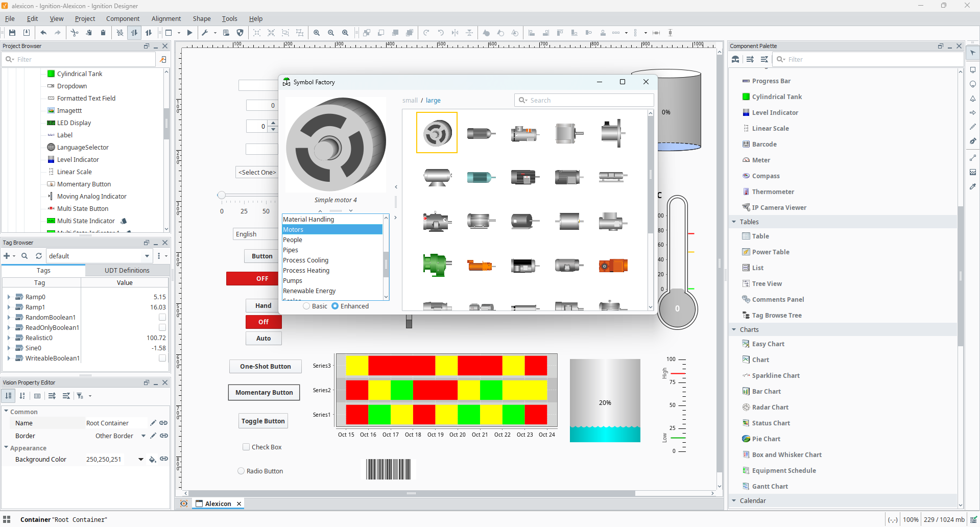Screen dimensions: 980x527
Task: Expand the Sine0 tag
Action: pos(9,348)
